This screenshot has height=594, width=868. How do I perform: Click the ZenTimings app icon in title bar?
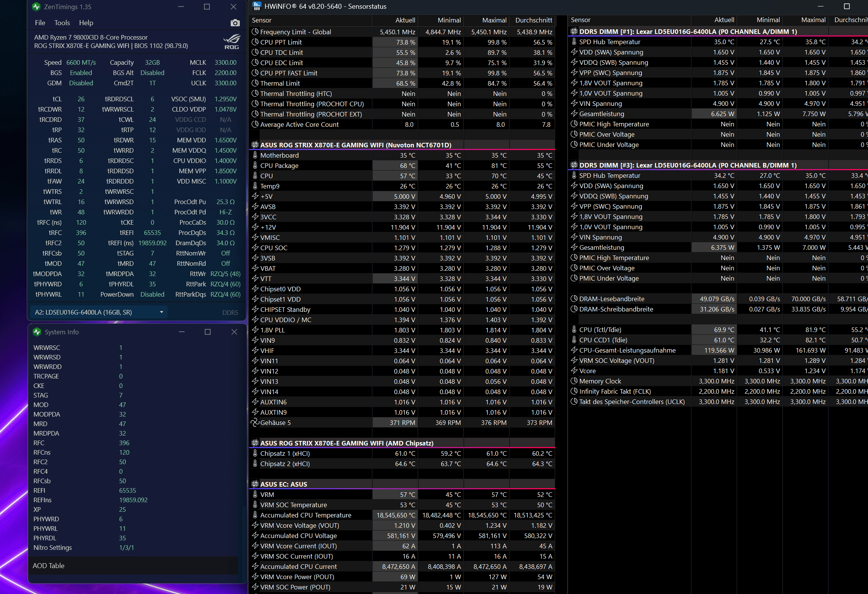click(36, 7)
